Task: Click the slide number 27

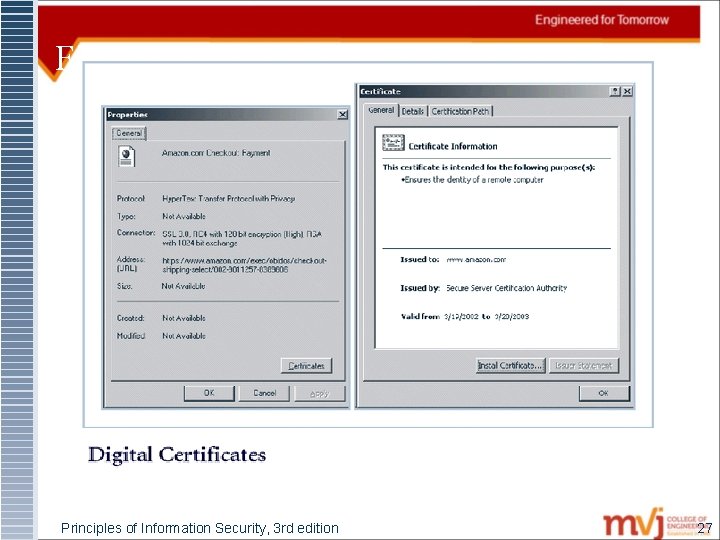Action: click(704, 528)
